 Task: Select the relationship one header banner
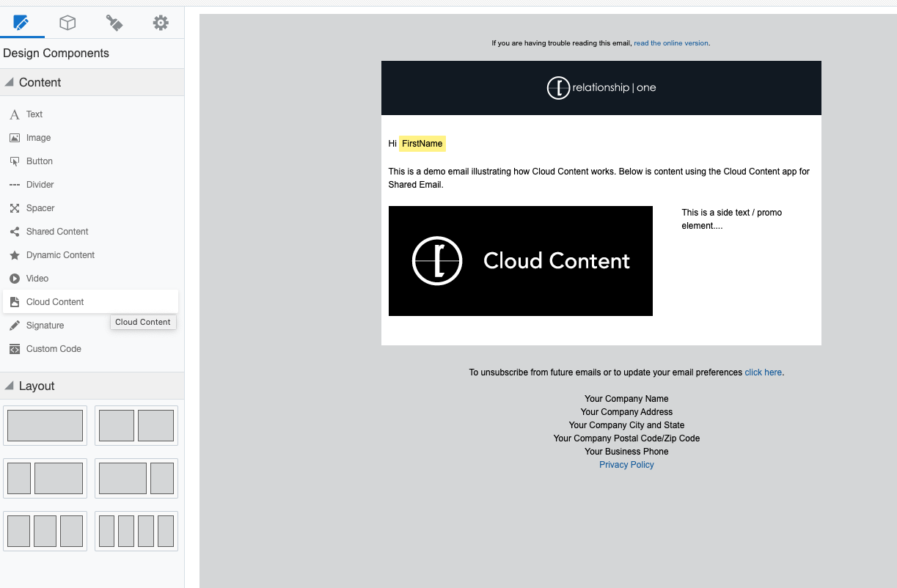point(601,88)
